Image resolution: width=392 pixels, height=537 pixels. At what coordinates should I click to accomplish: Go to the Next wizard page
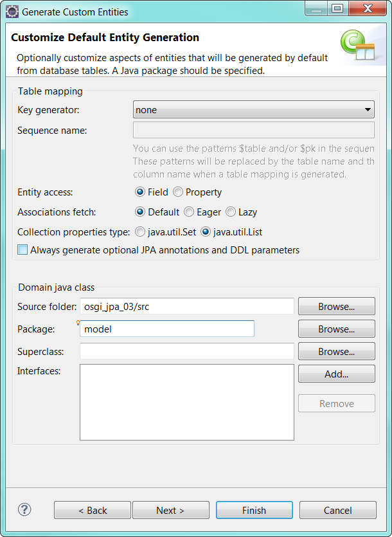(x=170, y=510)
